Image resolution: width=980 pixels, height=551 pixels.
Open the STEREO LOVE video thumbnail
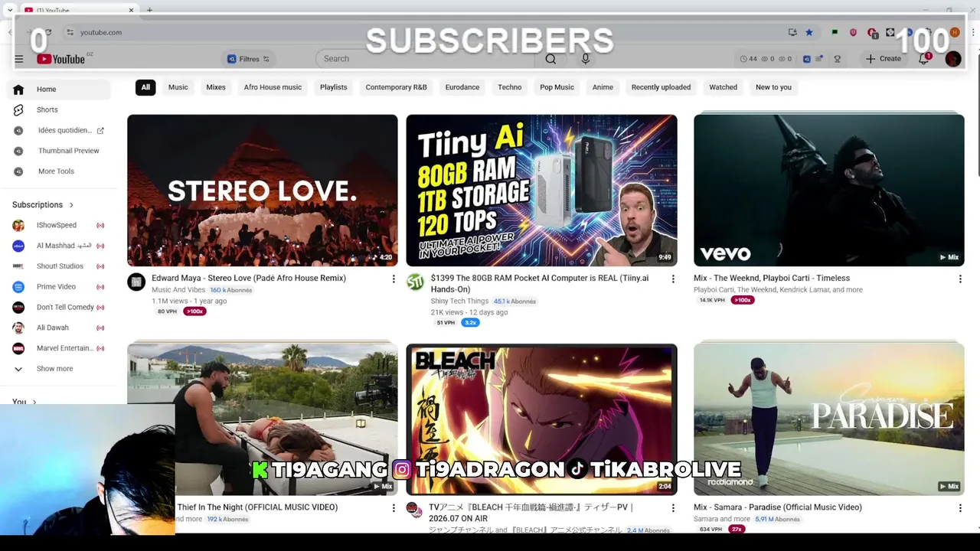pos(263,191)
